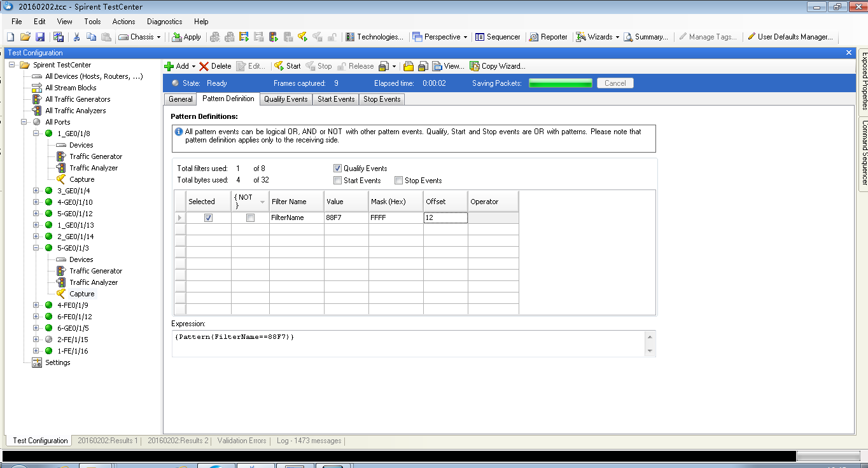The height and width of the screenshot is (468, 868).
Task: Open the Tools menu
Action: point(92,22)
